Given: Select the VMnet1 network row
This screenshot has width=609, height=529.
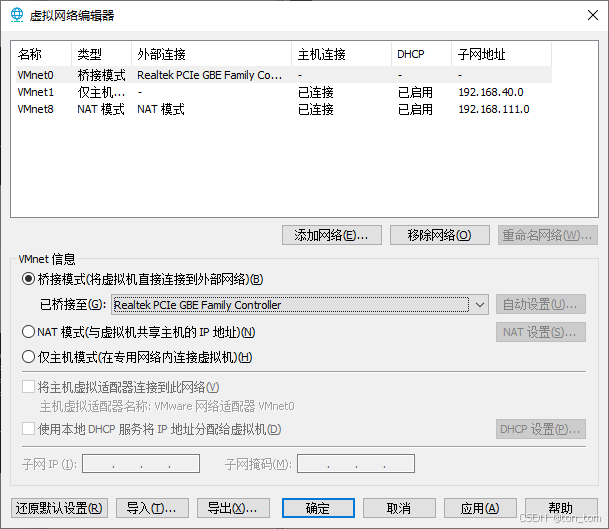Looking at the screenshot, I should (x=284, y=92).
